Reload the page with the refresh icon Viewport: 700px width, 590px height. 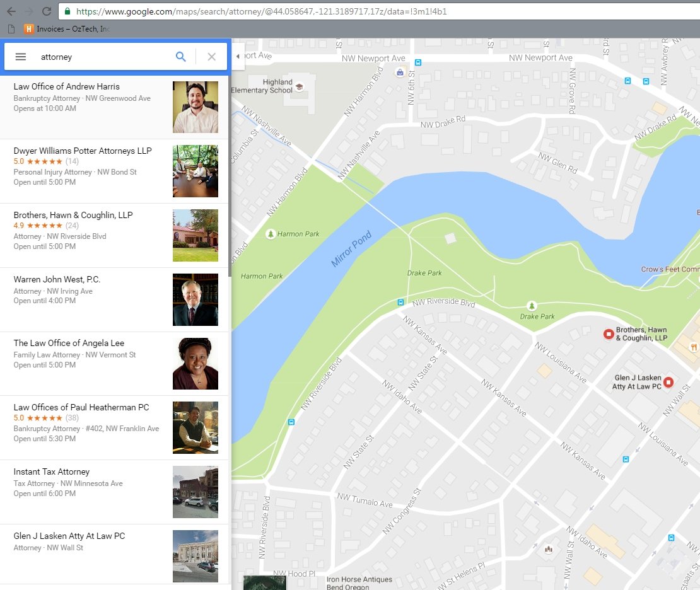47,11
